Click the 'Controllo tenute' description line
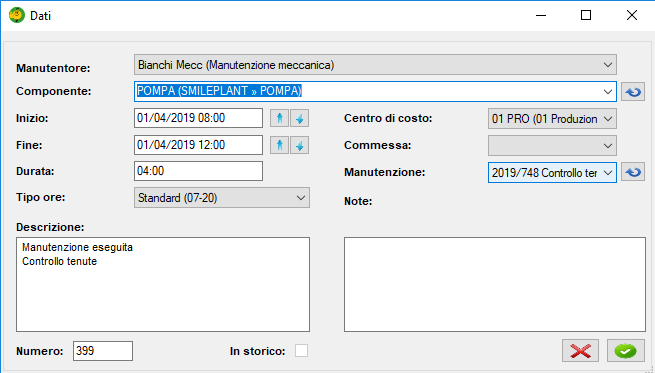 [59, 261]
